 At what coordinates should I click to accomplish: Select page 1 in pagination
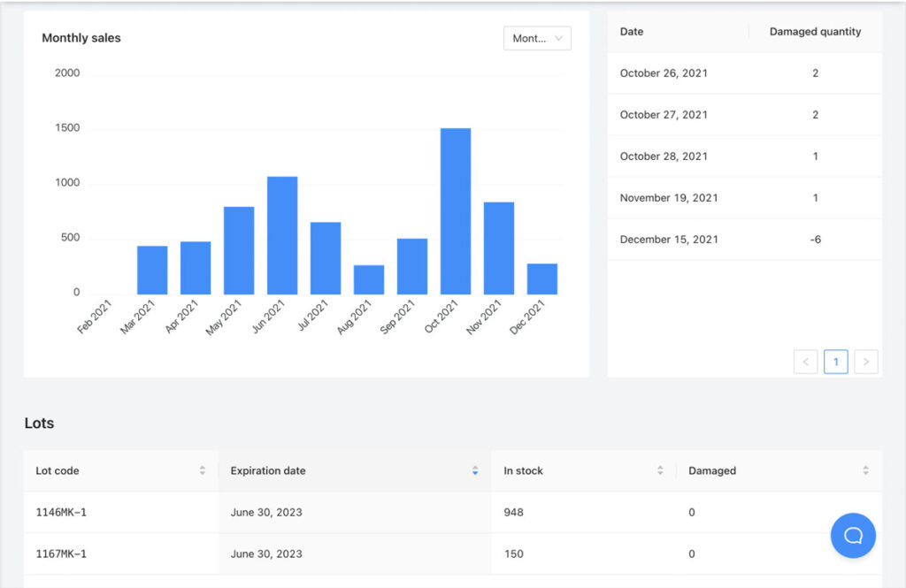pyautogui.click(x=835, y=362)
